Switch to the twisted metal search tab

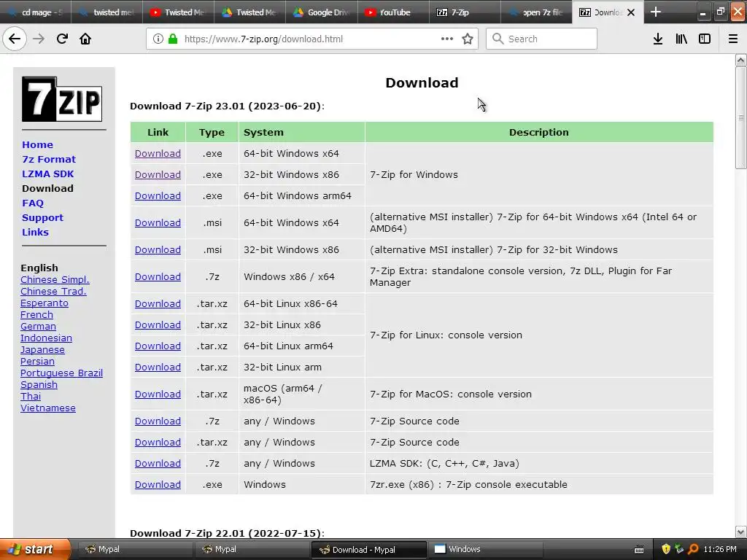point(107,12)
